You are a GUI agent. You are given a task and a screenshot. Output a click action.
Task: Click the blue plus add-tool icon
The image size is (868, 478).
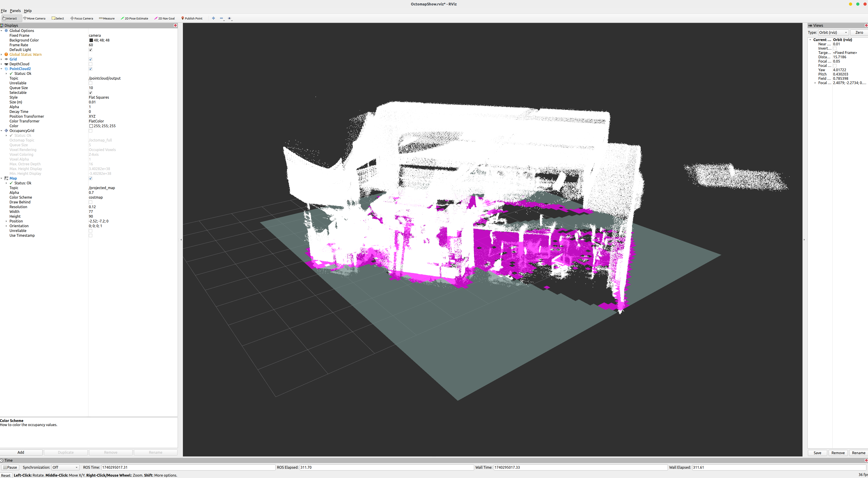coord(213,18)
